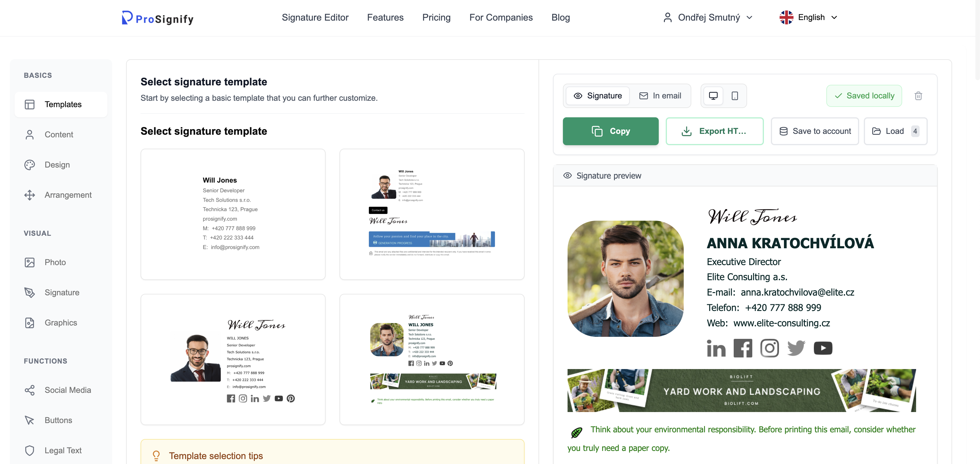Viewport: 980px width, 464px height.
Task: Open English language dropdown
Action: [808, 17]
